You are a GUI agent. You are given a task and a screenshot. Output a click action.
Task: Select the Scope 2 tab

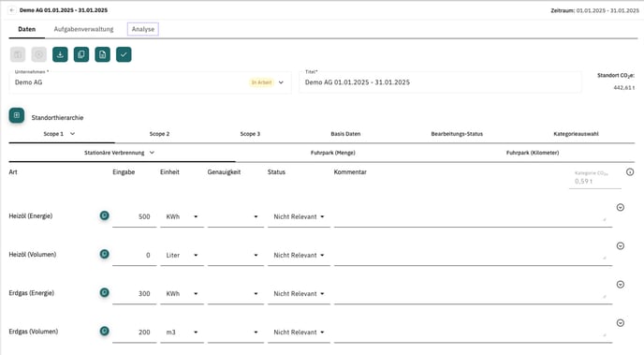point(159,134)
